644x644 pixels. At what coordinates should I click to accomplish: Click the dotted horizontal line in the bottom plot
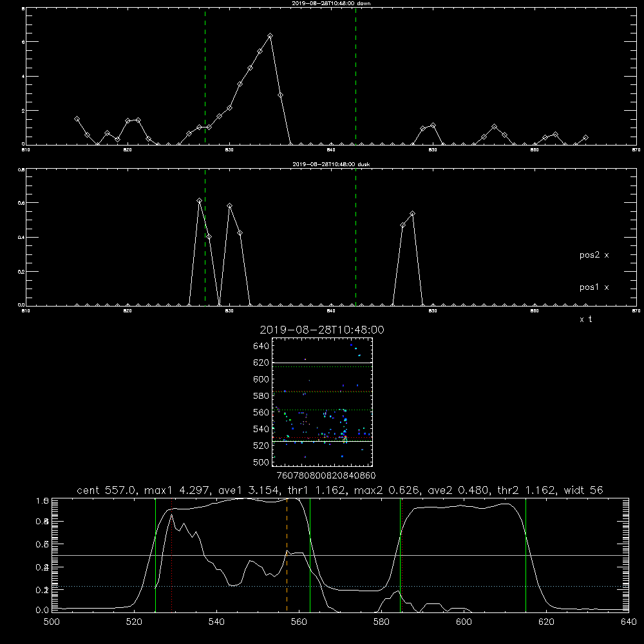[340, 587]
